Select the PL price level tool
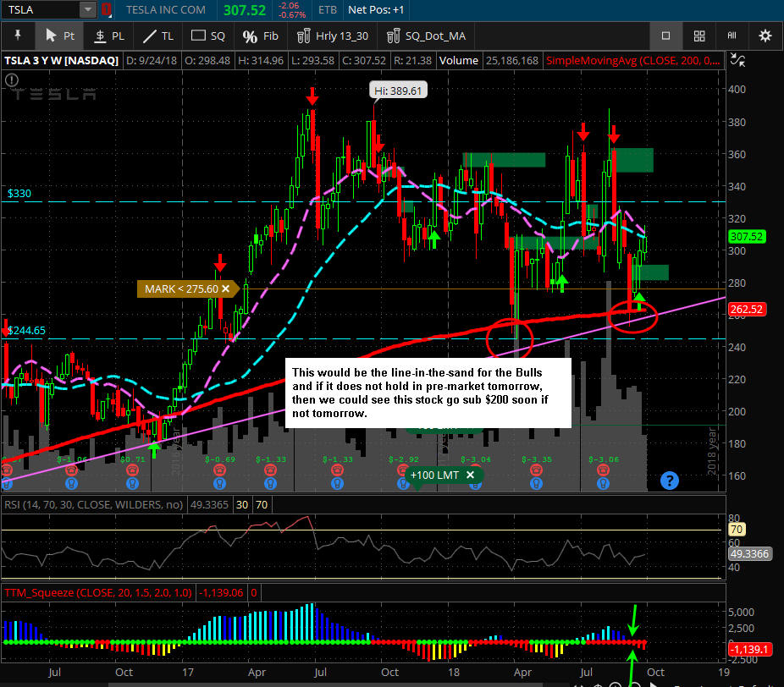The image size is (784, 687). tap(108, 36)
